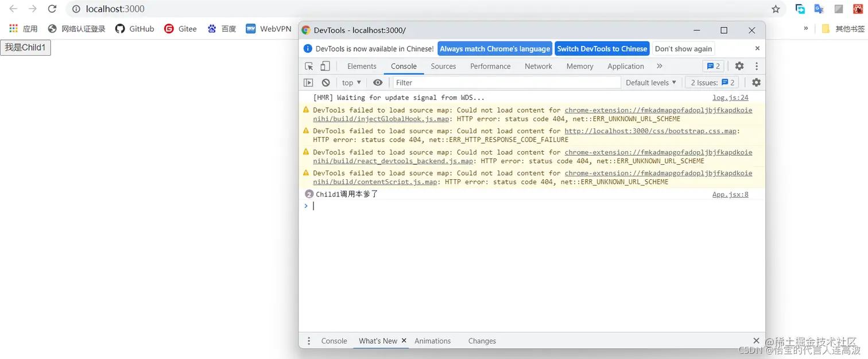868x359 pixels.
Task: Click the Don't show again button
Action: click(x=683, y=49)
